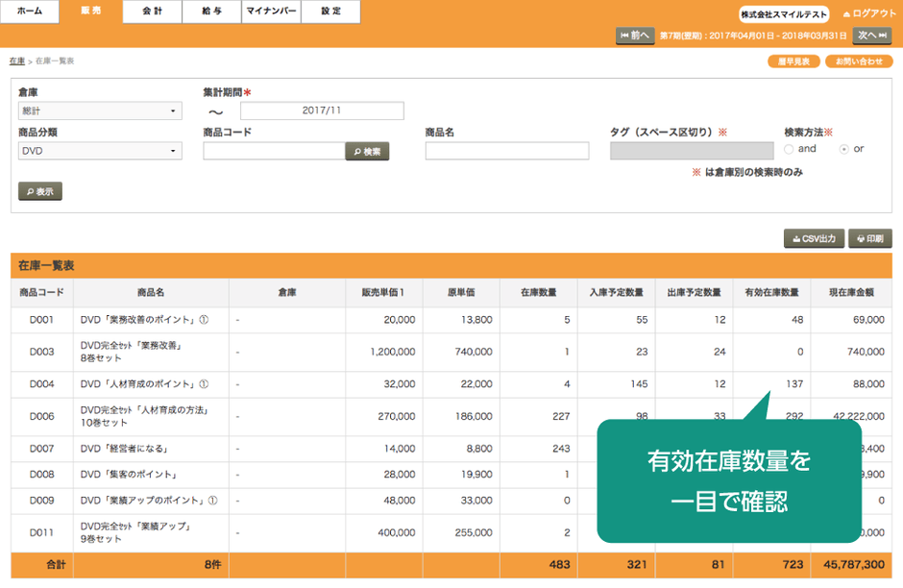Select the 'and' search method radio
This screenshot has height=588, width=903.
(789, 149)
